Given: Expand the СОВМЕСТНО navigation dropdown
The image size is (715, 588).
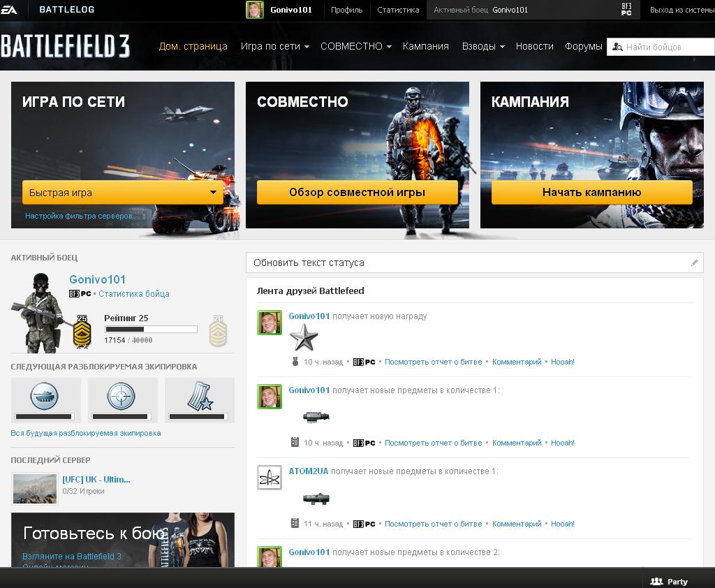Looking at the screenshot, I should tap(355, 46).
